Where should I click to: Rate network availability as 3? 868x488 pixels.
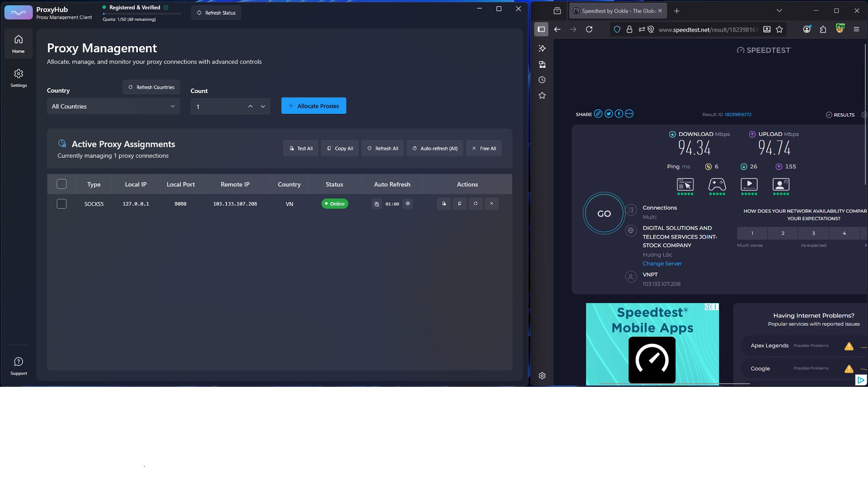tap(813, 233)
